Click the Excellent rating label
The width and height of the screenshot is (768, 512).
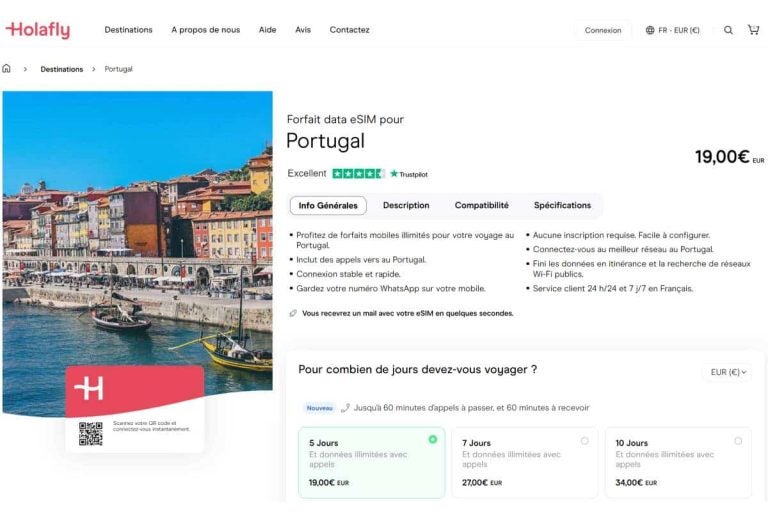click(x=307, y=173)
